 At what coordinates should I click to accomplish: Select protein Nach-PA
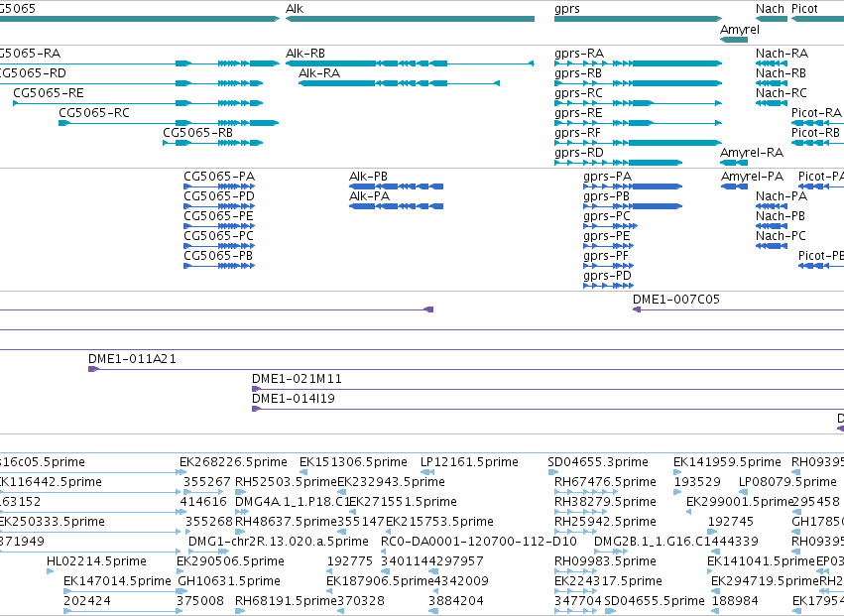click(x=772, y=206)
